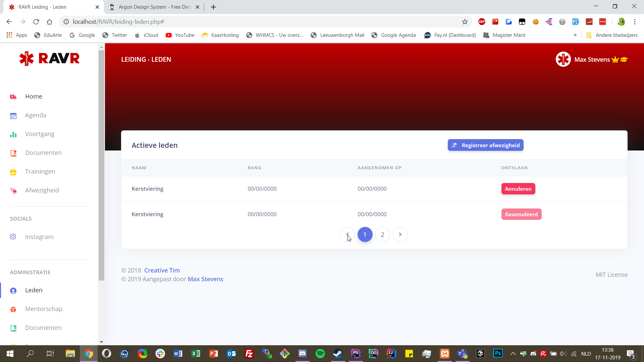Image resolution: width=644 pixels, height=362 pixels.
Task: Open Agenda calendar icon in sidebar
Action: click(13, 116)
